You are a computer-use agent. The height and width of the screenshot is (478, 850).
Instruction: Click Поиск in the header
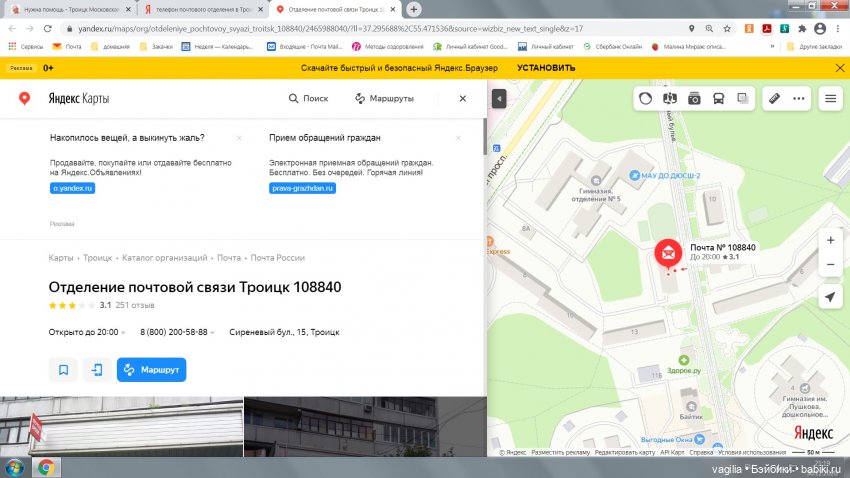click(x=308, y=99)
